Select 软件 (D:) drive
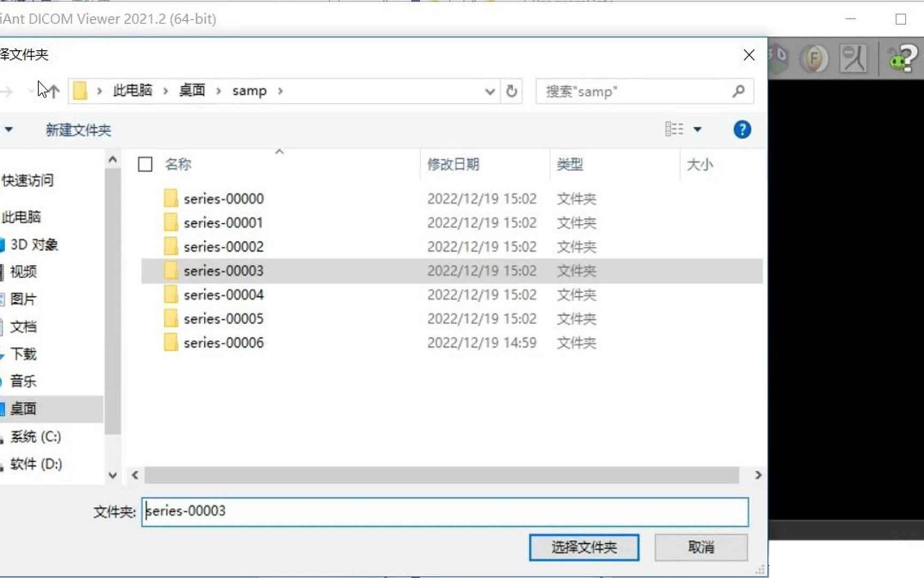 point(36,464)
